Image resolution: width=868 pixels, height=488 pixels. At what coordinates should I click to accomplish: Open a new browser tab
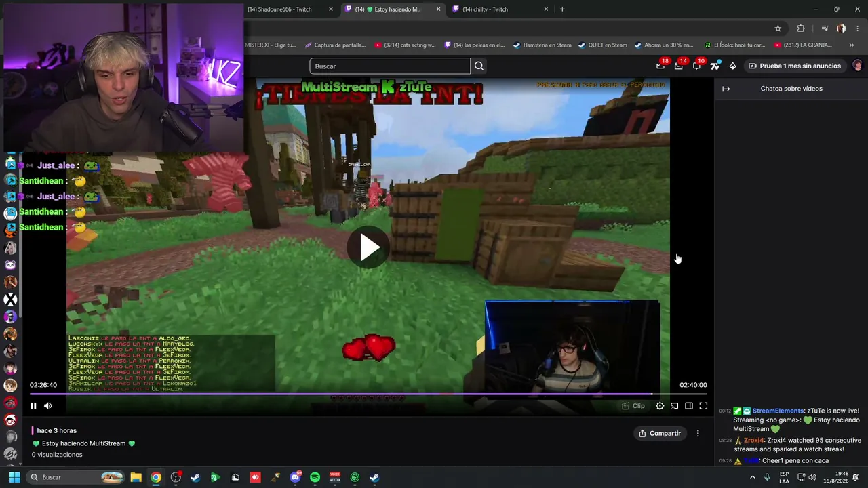[x=562, y=9]
